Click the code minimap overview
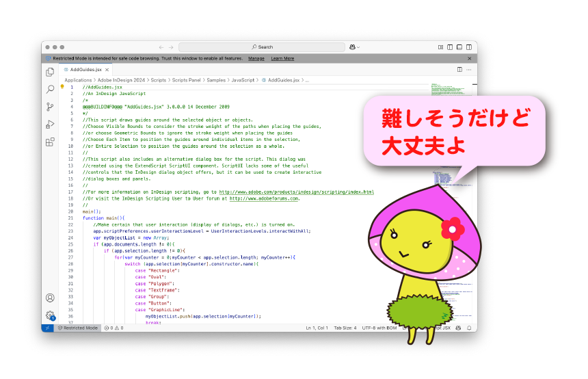Viewport: 588px width, 379px height. click(452, 202)
